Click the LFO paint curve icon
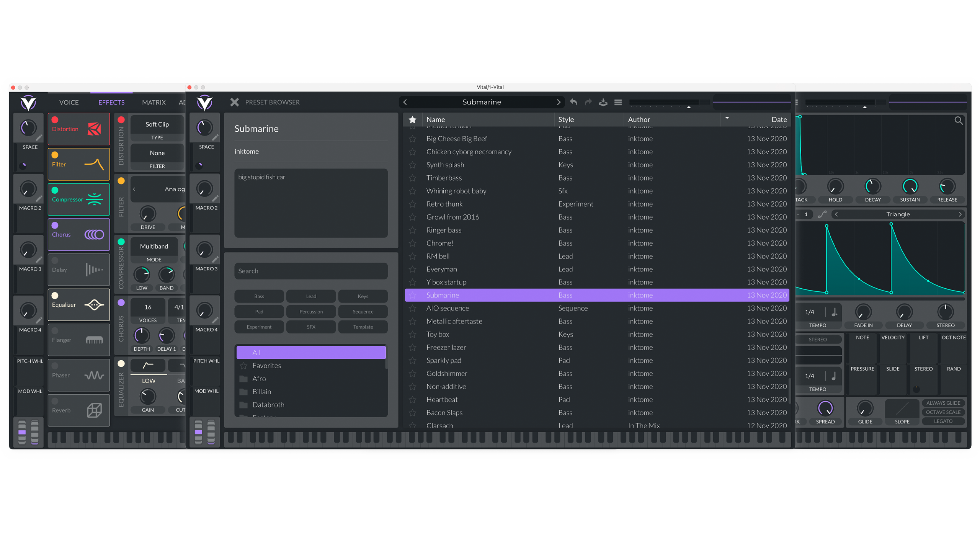Viewport: 980px width, 536px height. (822, 214)
